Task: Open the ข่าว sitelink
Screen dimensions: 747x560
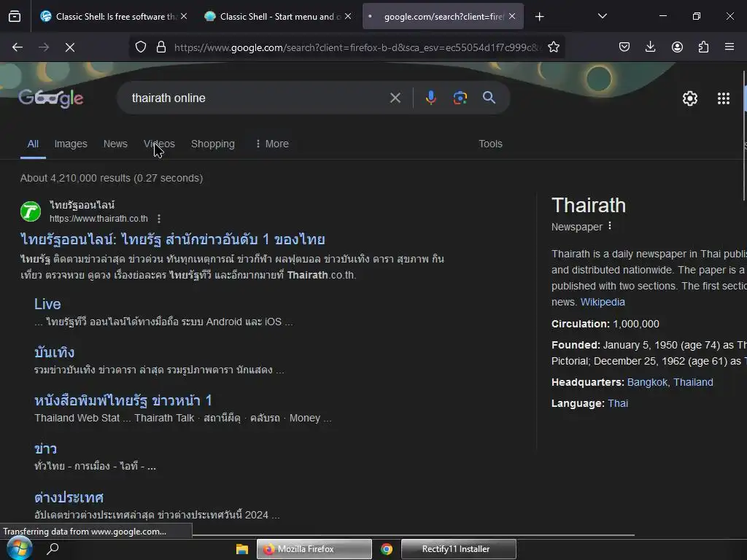Action: (45, 448)
